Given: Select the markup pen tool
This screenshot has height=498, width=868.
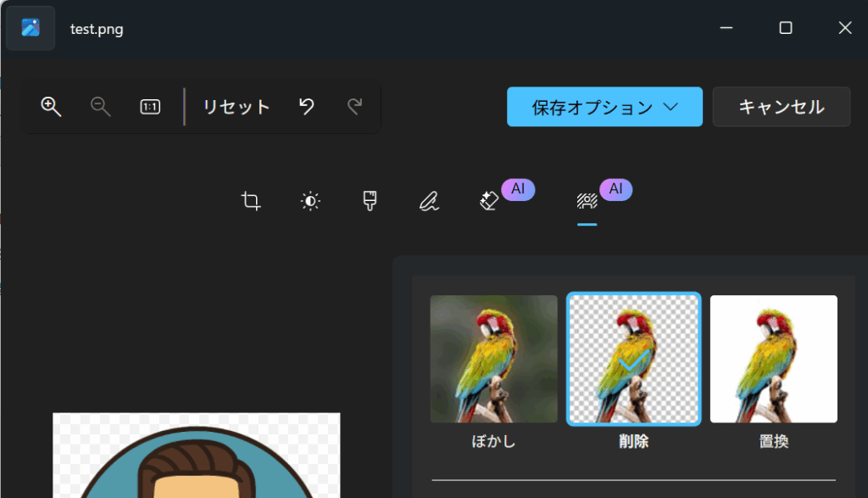Looking at the screenshot, I should (x=429, y=201).
